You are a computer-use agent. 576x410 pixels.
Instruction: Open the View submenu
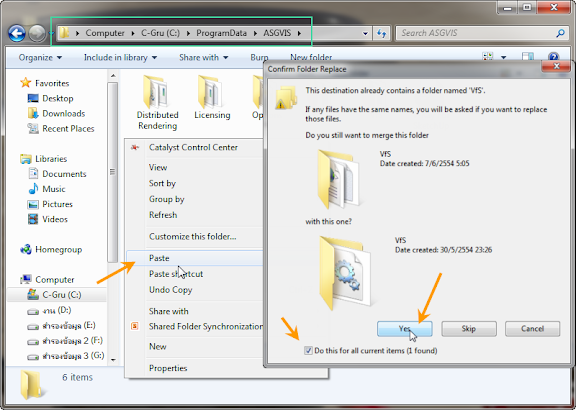[158, 167]
